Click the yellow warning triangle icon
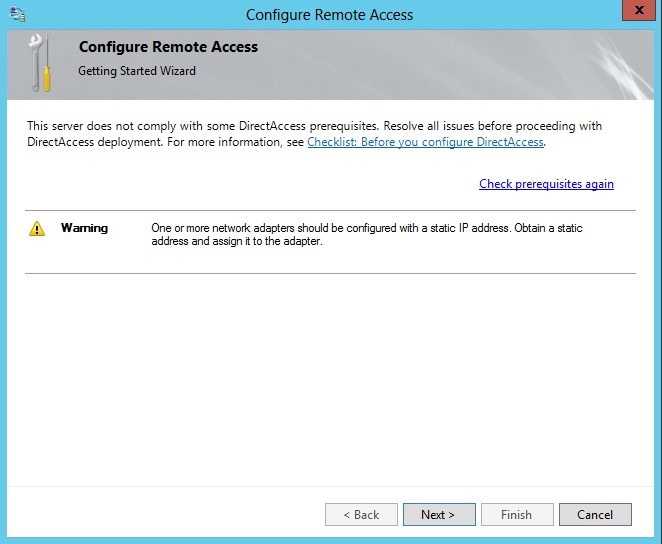Image resolution: width=662 pixels, height=544 pixels. (37, 228)
